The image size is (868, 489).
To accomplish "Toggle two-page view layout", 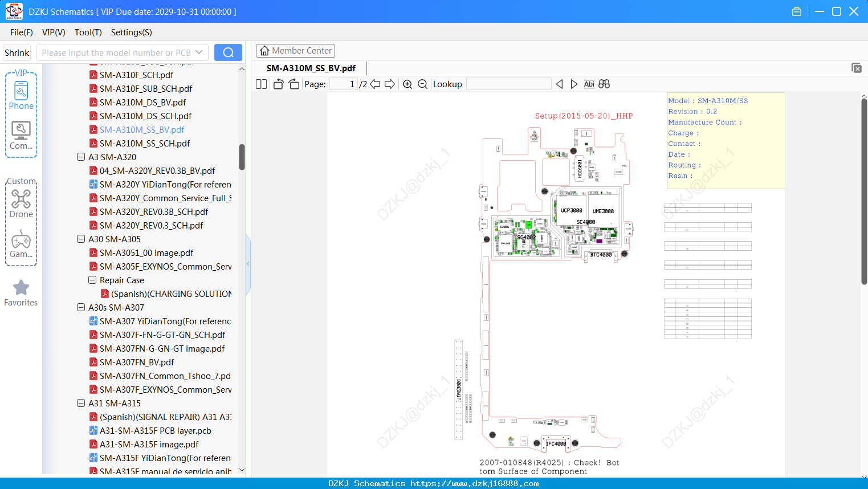I will coord(262,84).
